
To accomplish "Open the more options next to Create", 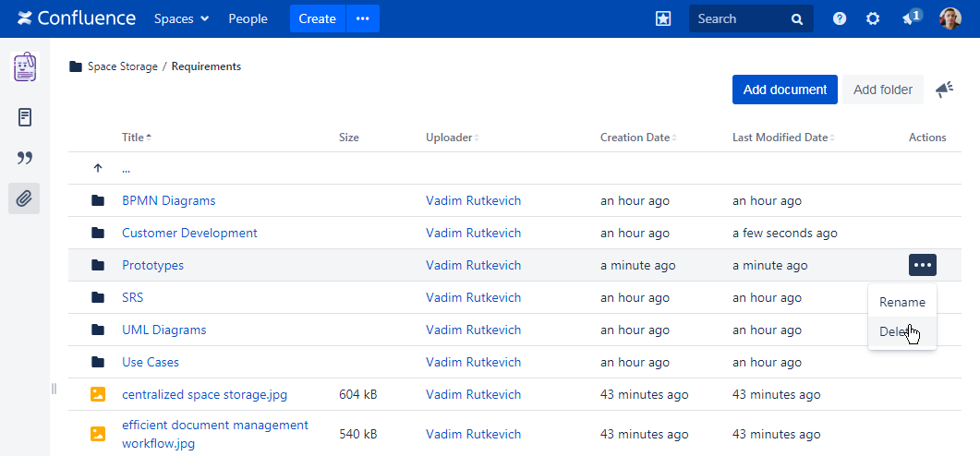I will pyautogui.click(x=362, y=18).
